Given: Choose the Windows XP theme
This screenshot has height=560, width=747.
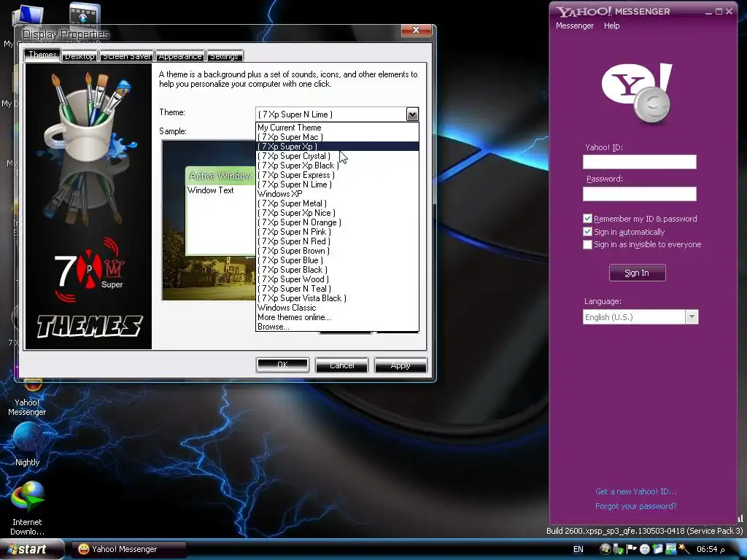Looking at the screenshot, I should (337, 194).
